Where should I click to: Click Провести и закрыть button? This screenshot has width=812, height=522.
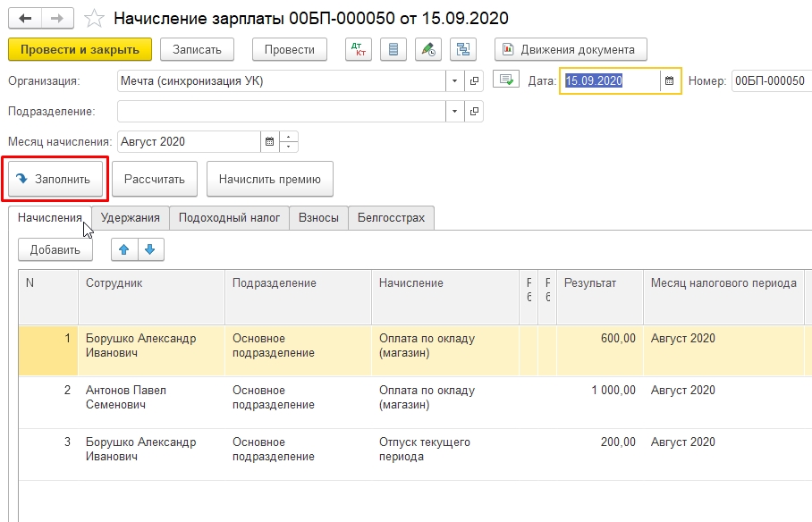pos(80,49)
